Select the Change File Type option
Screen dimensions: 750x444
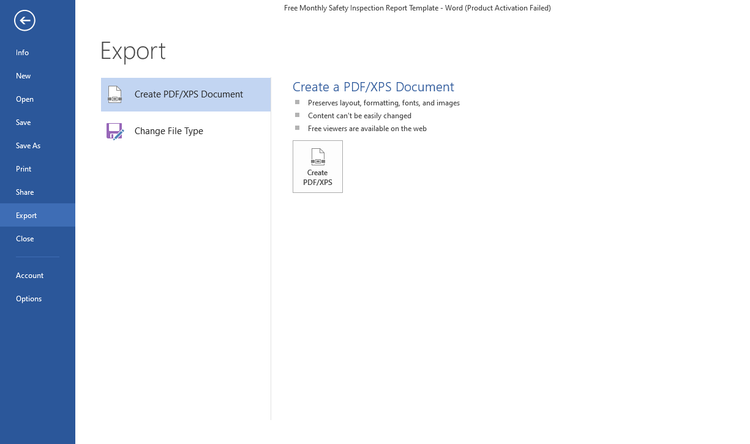186,131
